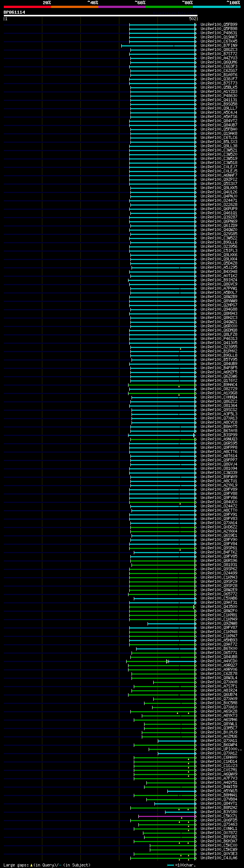The height and width of the screenshot is (868, 244).
Task: Click the purple ~60% identity legend bar
Action: coord(122,7)
